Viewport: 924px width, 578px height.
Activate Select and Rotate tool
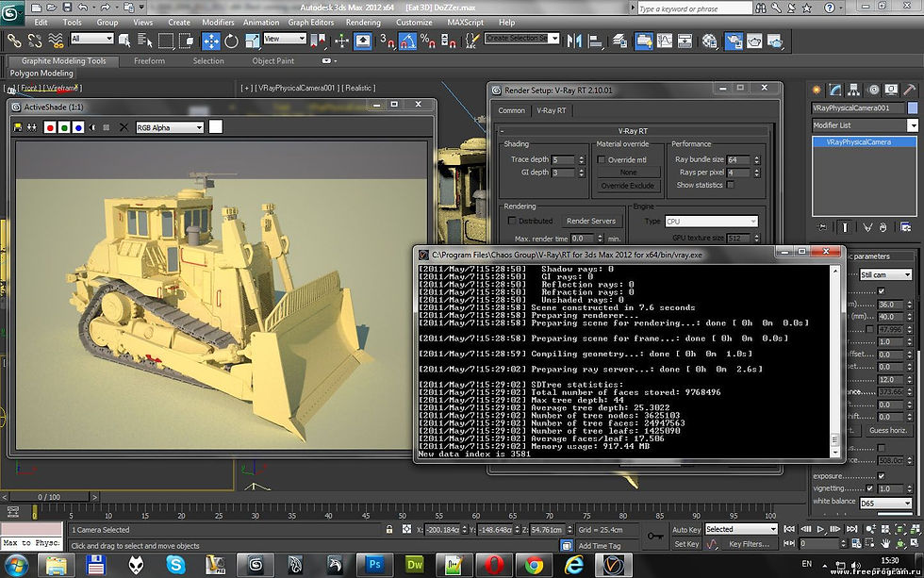(x=231, y=41)
